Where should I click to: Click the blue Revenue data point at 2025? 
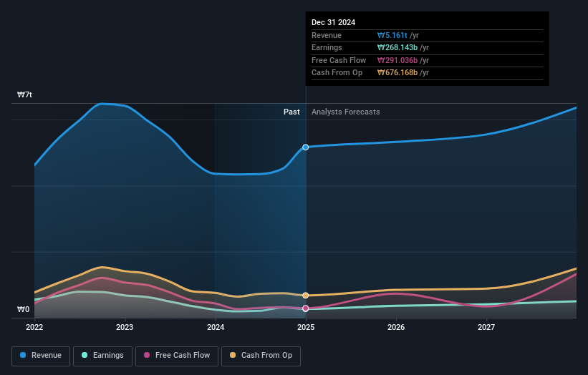click(x=306, y=147)
